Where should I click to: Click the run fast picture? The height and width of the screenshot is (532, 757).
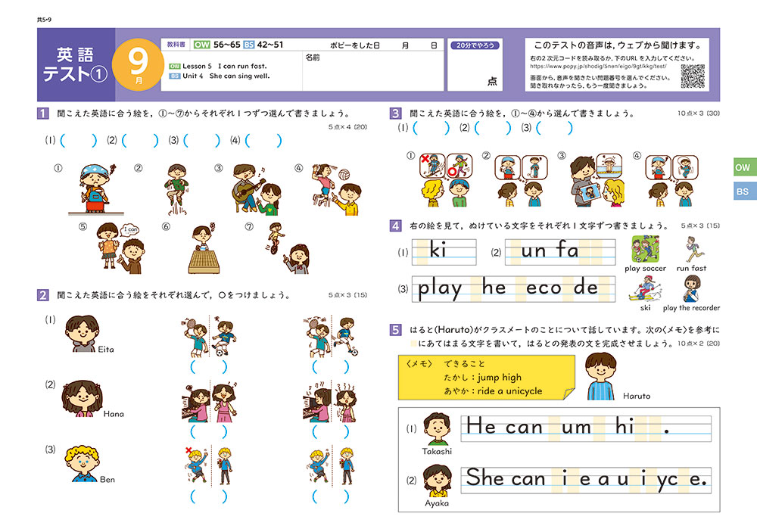[693, 249]
